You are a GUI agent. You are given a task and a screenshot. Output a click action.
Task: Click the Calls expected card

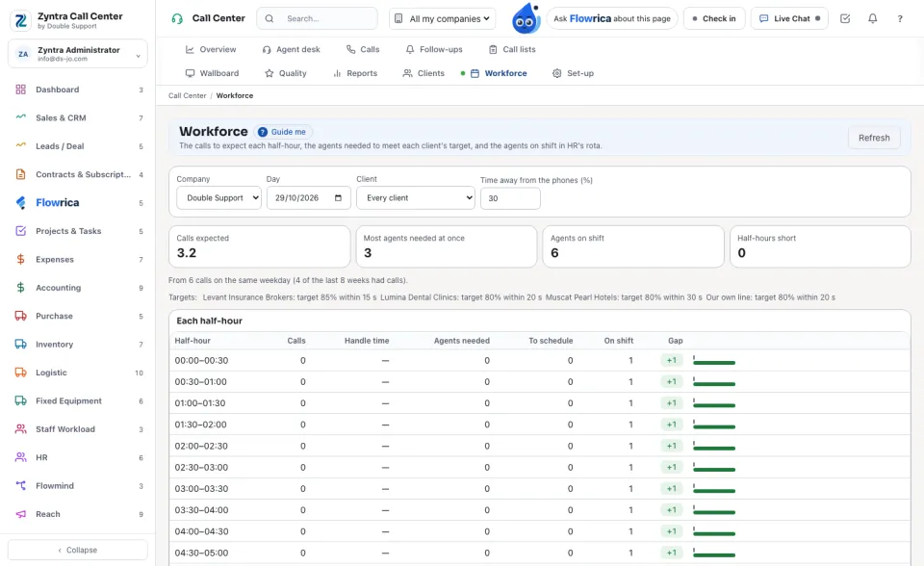pyautogui.click(x=259, y=246)
